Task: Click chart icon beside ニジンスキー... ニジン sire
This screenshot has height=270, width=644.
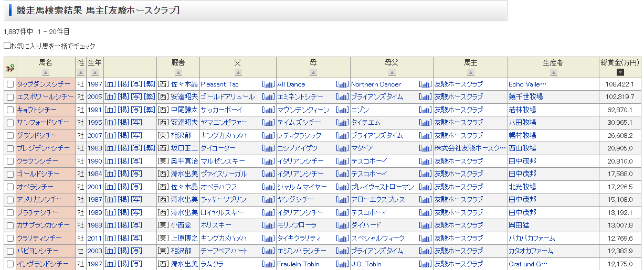Action: point(425,110)
